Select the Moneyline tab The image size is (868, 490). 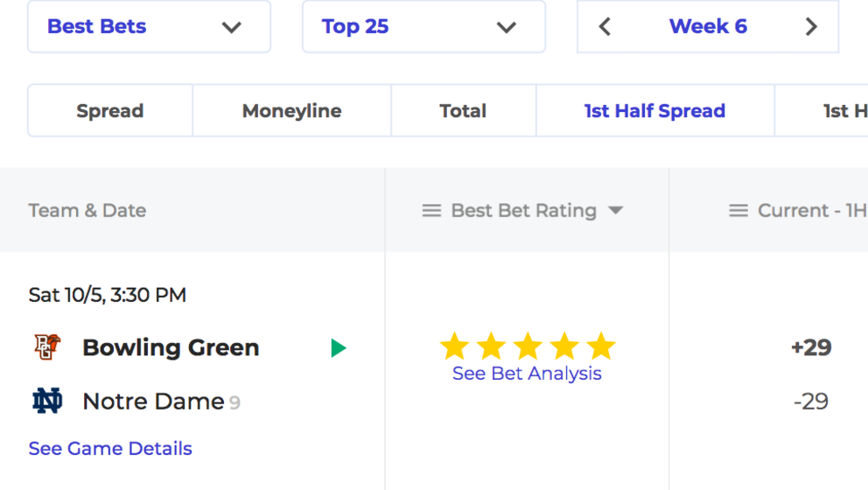click(291, 111)
